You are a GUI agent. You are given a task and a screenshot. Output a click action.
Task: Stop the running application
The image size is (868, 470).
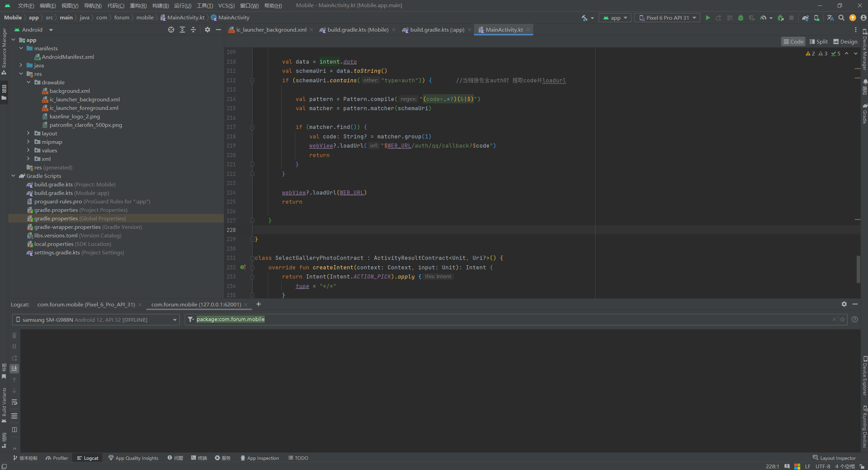[792, 18]
